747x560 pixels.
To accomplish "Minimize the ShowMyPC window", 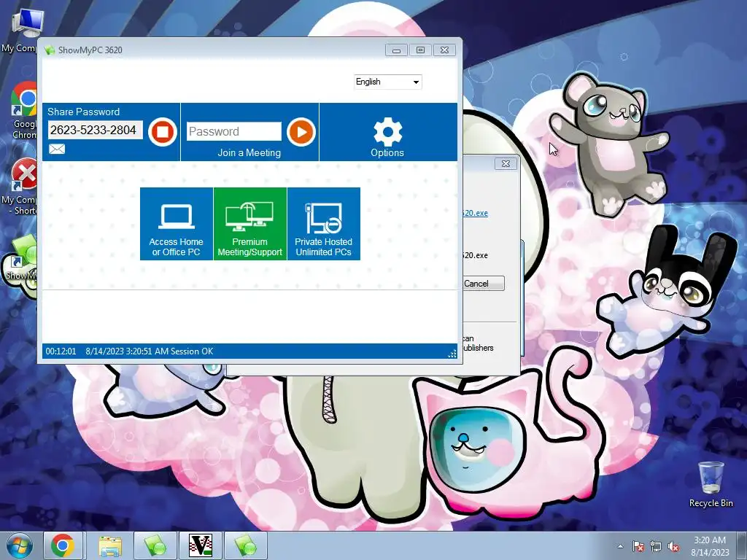I will tap(396, 50).
